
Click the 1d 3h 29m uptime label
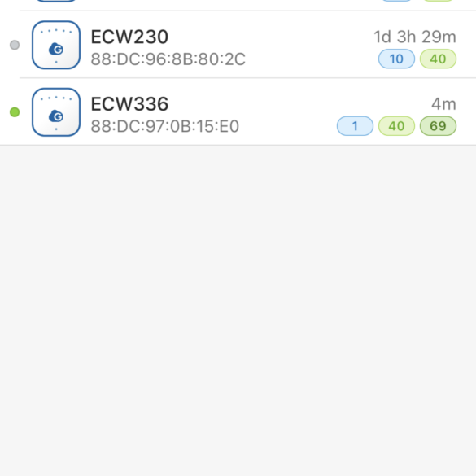click(415, 37)
